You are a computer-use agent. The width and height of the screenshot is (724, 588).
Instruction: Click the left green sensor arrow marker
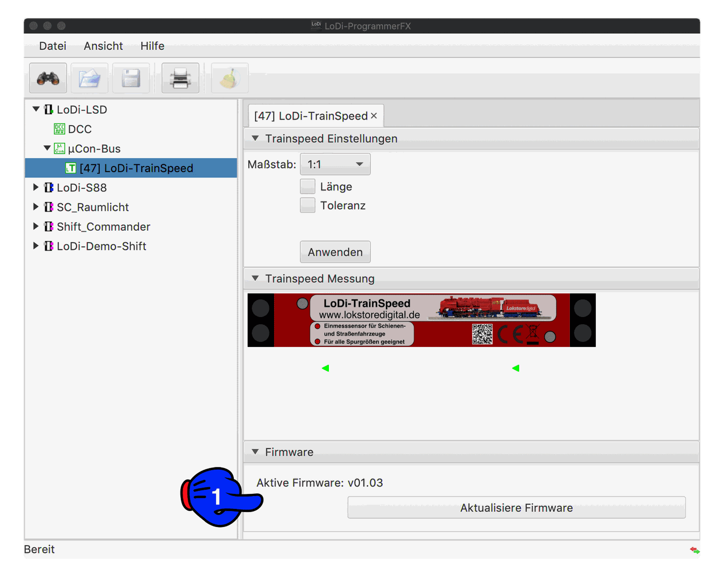[325, 368]
